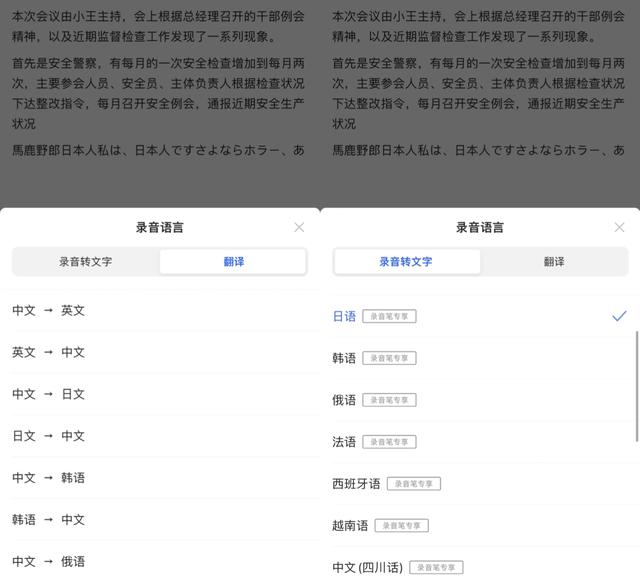Click the Japanese transcript line in right pane
Image resolution: width=640 pixels, height=577 pixels.
tap(478, 150)
